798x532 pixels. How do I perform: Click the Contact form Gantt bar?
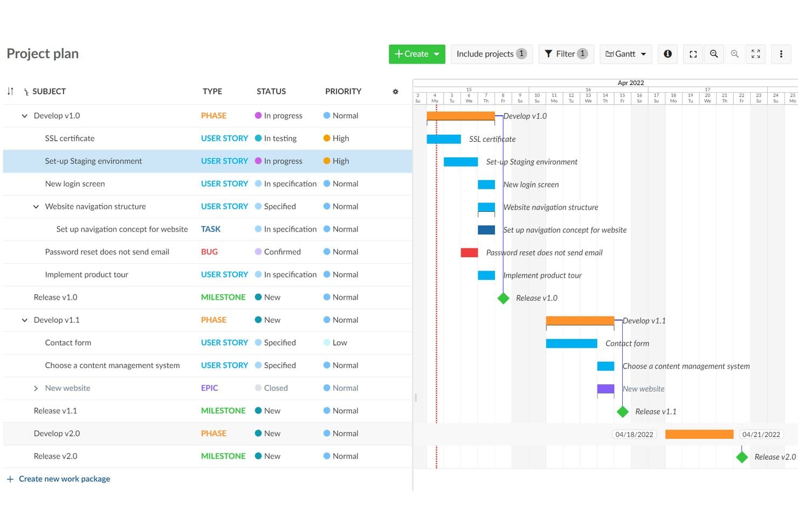(x=572, y=343)
